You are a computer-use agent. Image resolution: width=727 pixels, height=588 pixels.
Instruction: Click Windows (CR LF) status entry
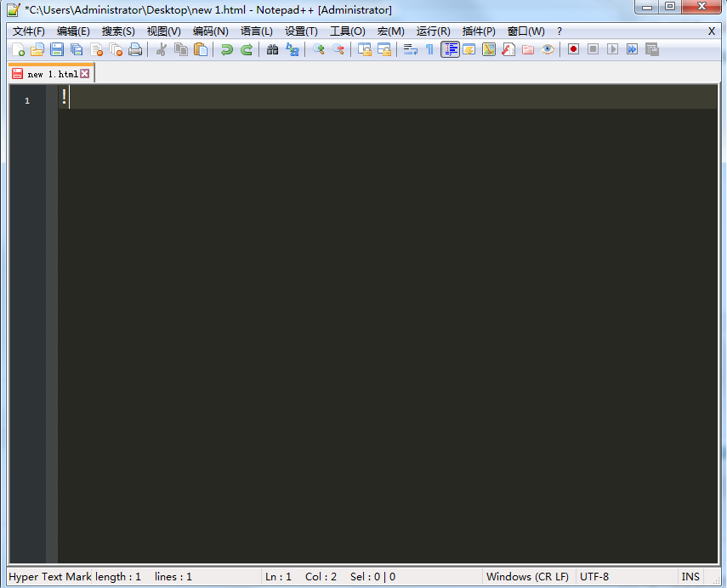click(528, 577)
